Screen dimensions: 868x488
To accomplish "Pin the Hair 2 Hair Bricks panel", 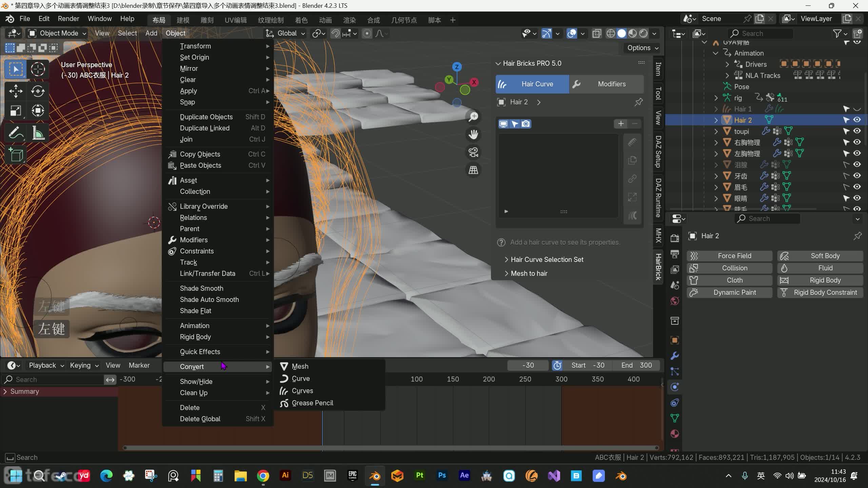I will click(639, 102).
